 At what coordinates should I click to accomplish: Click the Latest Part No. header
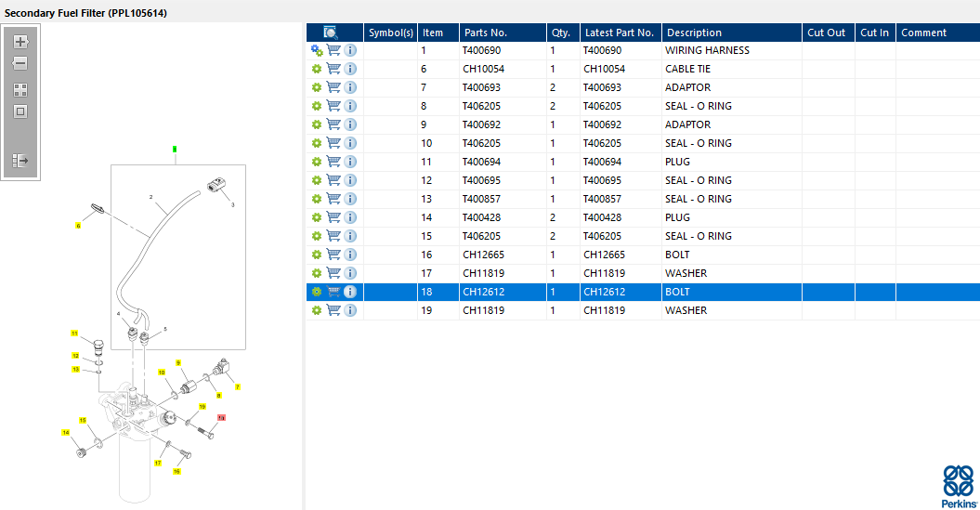(x=621, y=33)
